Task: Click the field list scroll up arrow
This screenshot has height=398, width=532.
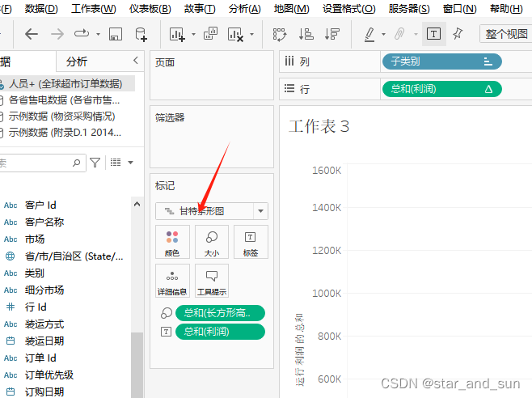Action: [137, 204]
